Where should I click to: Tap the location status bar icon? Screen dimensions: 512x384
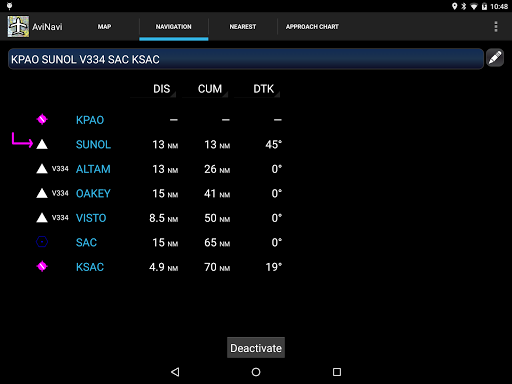(x=454, y=6)
